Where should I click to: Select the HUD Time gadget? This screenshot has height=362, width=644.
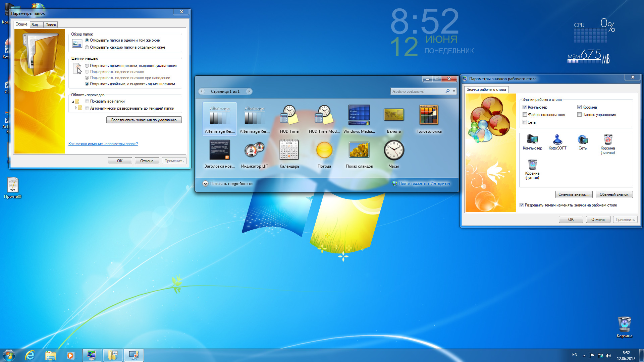[x=289, y=119]
